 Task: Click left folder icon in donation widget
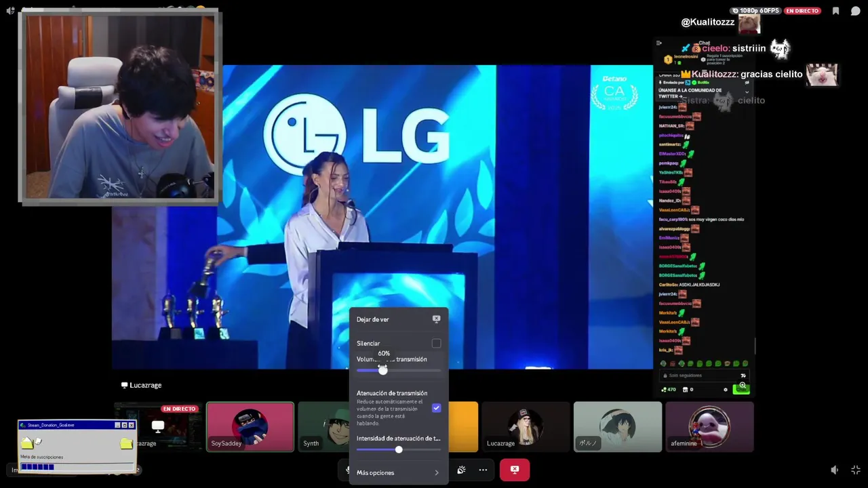point(28,443)
